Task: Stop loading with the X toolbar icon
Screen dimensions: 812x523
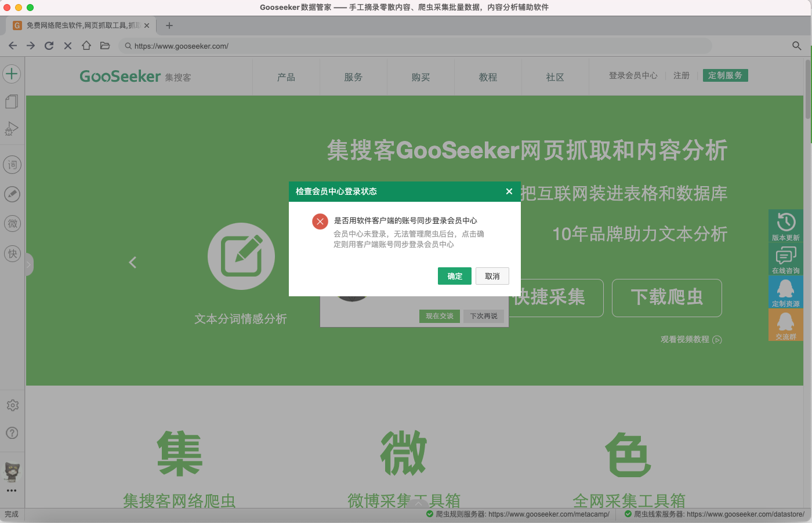Action: coord(68,46)
